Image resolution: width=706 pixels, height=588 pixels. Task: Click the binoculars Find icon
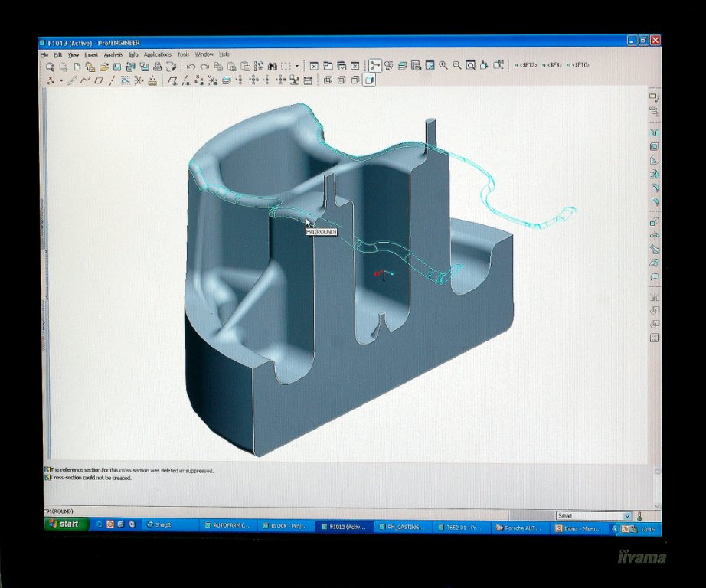(x=272, y=67)
